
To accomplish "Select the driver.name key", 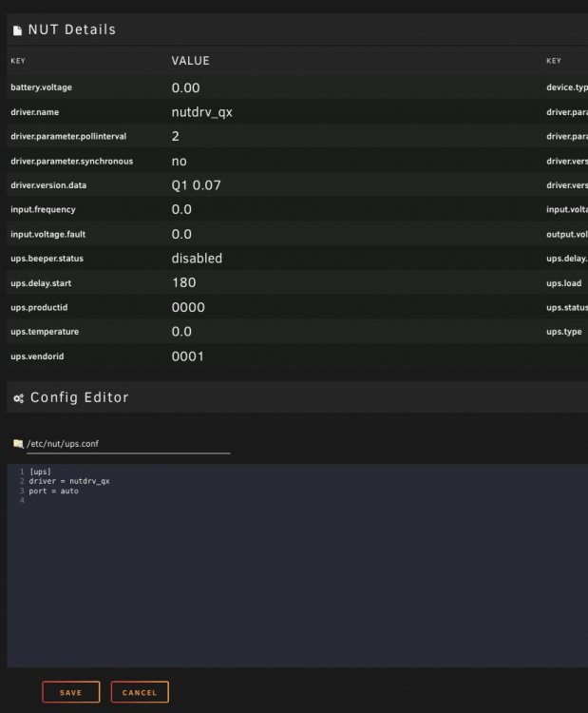I will (35, 112).
